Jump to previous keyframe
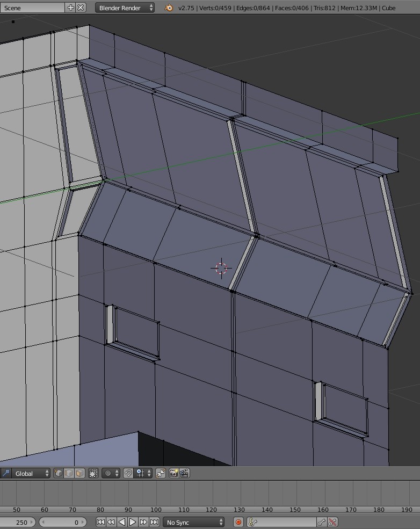This screenshot has height=529, width=420. pyautogui.click(x=111, y=522)
